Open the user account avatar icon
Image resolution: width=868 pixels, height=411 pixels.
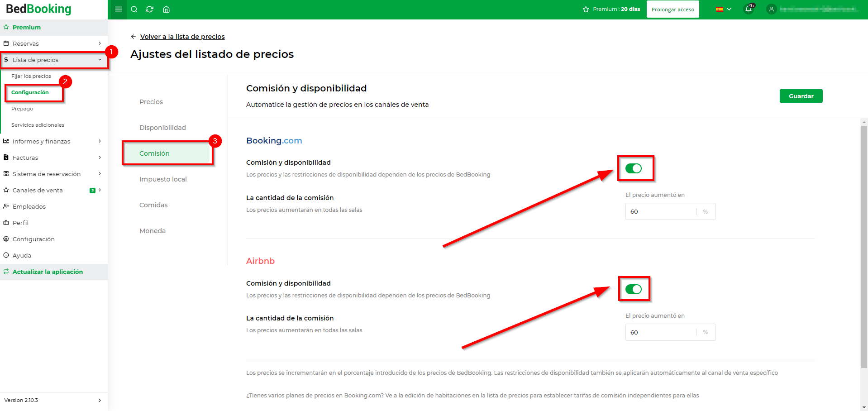772,9
